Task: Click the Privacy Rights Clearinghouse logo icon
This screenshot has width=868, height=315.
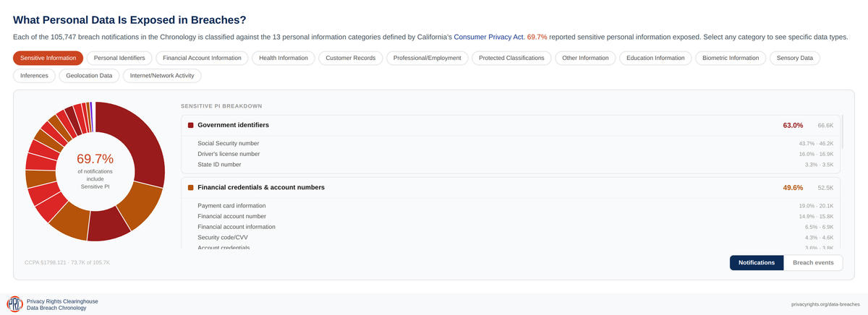Action: (14, 304)
